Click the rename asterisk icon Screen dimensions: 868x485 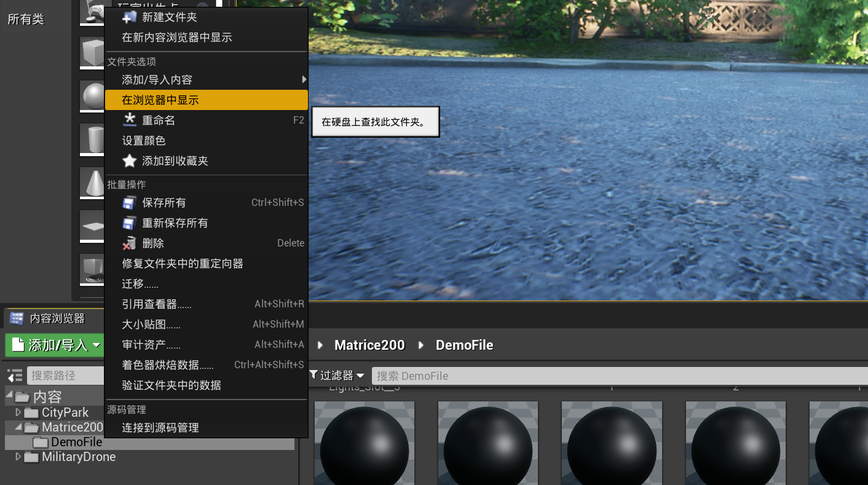click(x=130, y=120)
